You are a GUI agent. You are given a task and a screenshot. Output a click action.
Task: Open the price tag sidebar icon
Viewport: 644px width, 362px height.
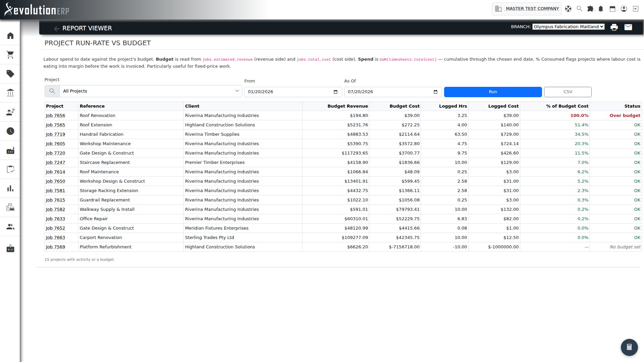click(10, 74)
